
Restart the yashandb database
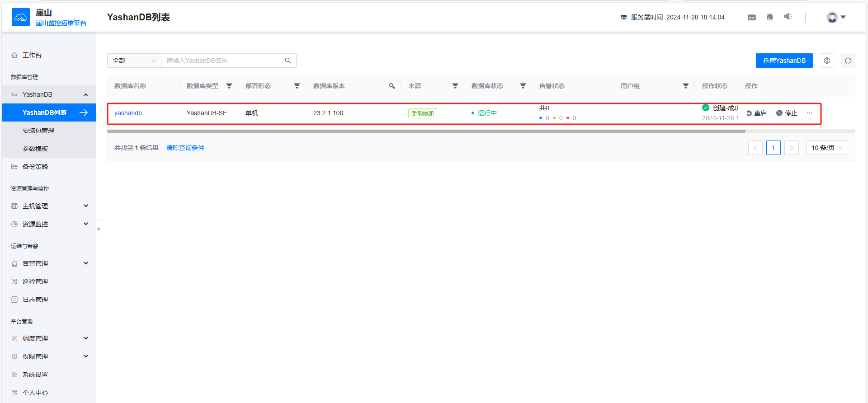[x=756, y=113]
